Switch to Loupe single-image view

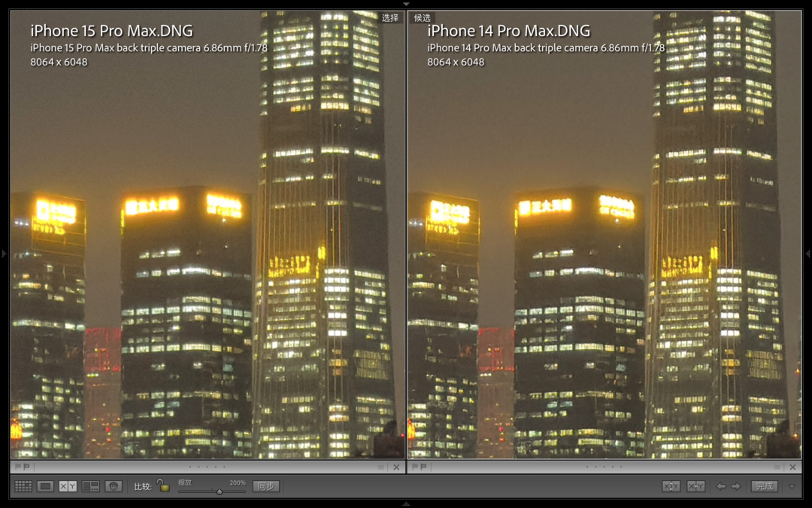(46, 486)
